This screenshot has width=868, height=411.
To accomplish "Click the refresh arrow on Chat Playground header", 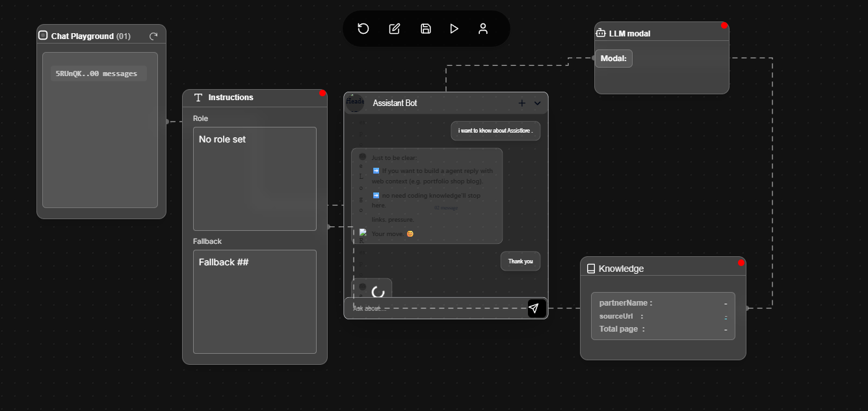I will point(154,36).
